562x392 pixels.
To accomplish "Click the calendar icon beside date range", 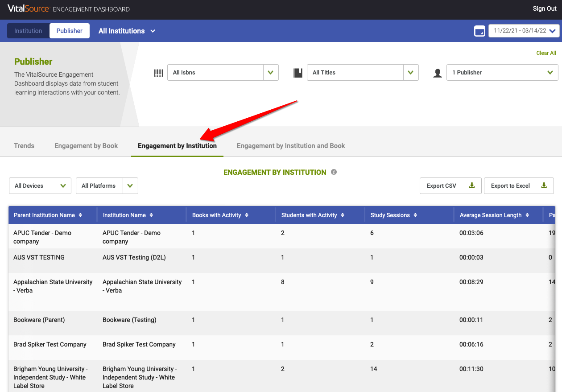I will [x=479, y=31].
